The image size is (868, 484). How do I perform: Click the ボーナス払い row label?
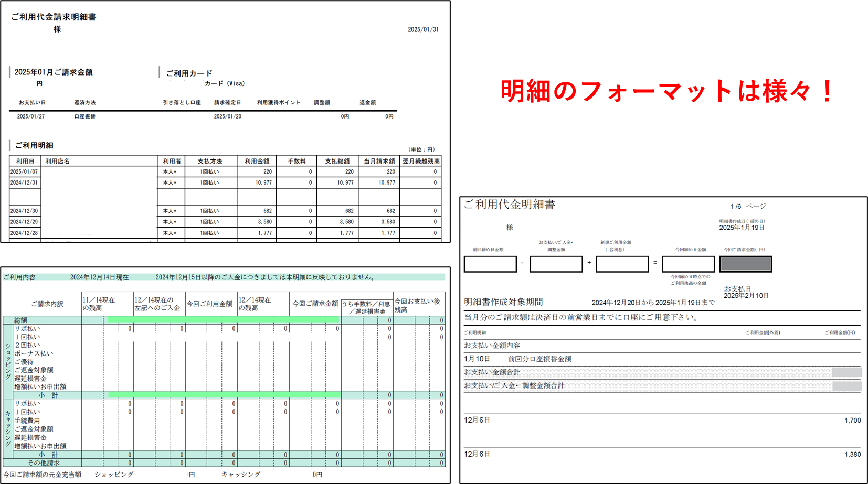click(34, 354)
